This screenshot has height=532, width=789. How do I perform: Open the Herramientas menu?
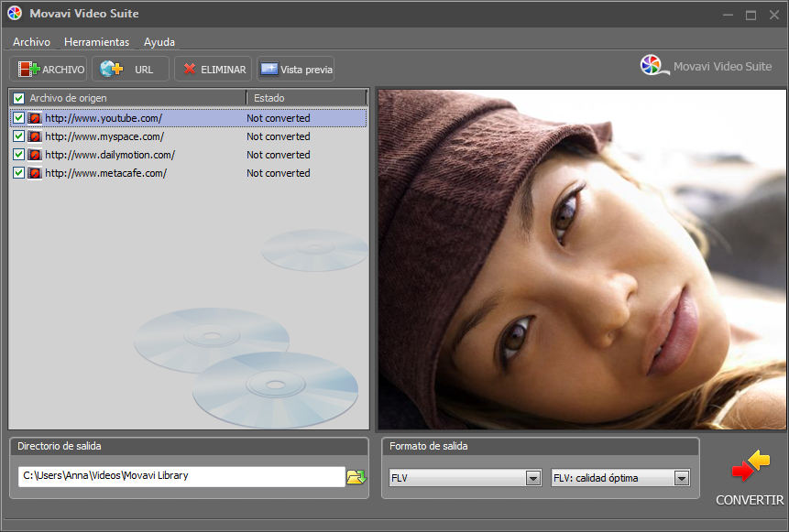[96, 42]
